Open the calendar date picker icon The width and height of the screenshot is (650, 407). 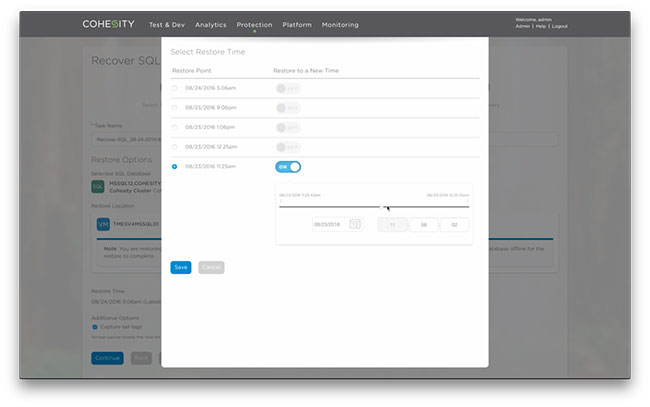(x=355, y=225)
